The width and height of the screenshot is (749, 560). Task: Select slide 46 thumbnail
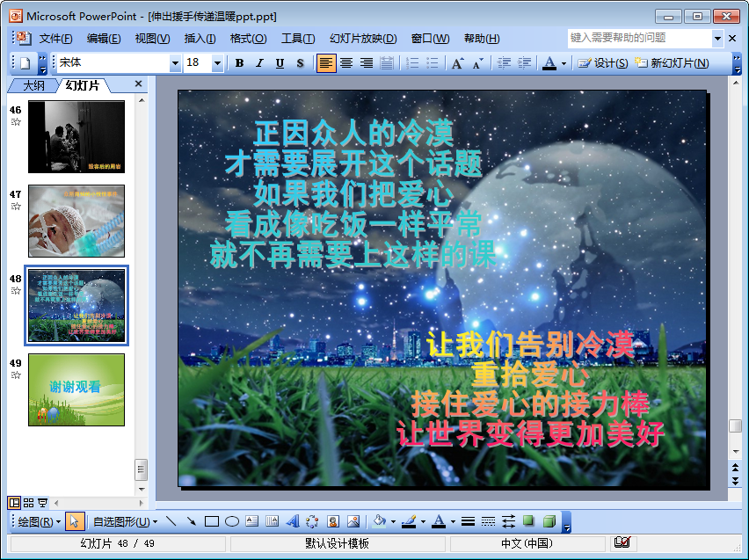coord(76,136)
